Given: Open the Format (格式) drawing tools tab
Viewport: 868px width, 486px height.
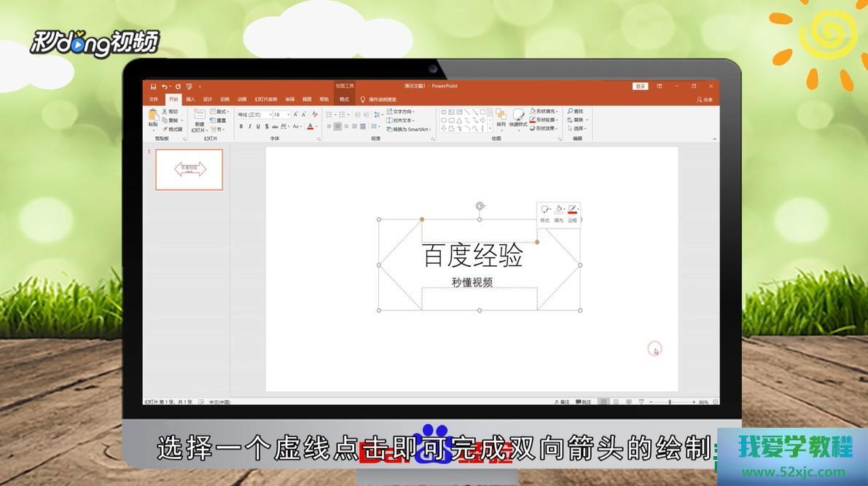Looking at the screenshot, I should (x=344, y=99).
